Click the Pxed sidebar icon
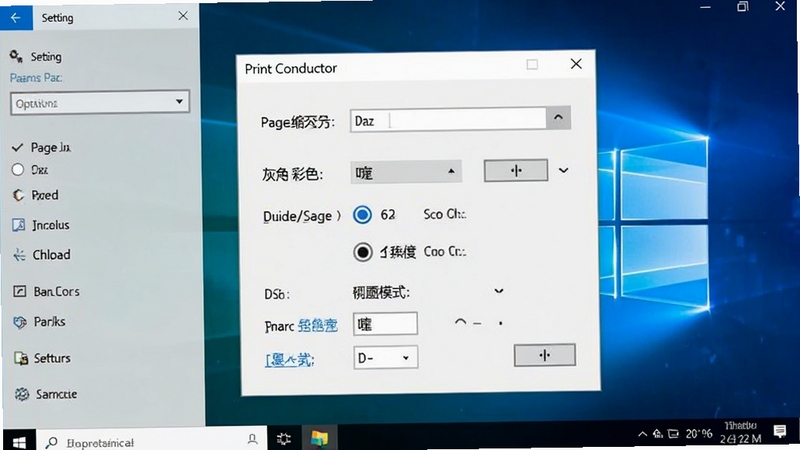Image resolution: width=800 pixels, height=450 pixels. point(18,195)
